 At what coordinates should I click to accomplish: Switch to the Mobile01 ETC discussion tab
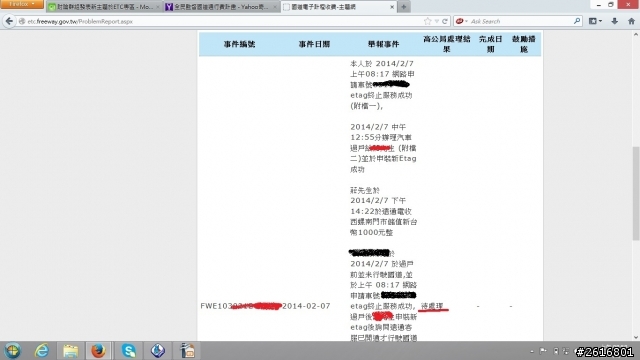(x=104, y=7)
